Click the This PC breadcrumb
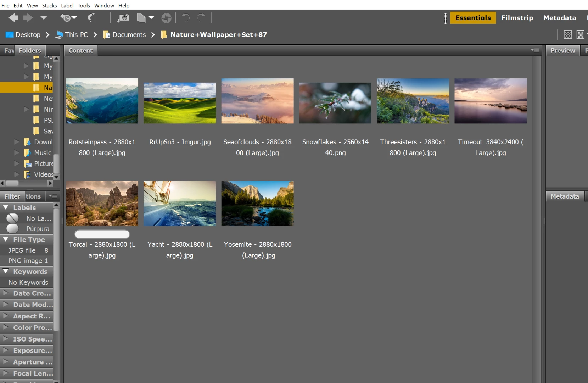The image size is (588, 383). point(72,35)
